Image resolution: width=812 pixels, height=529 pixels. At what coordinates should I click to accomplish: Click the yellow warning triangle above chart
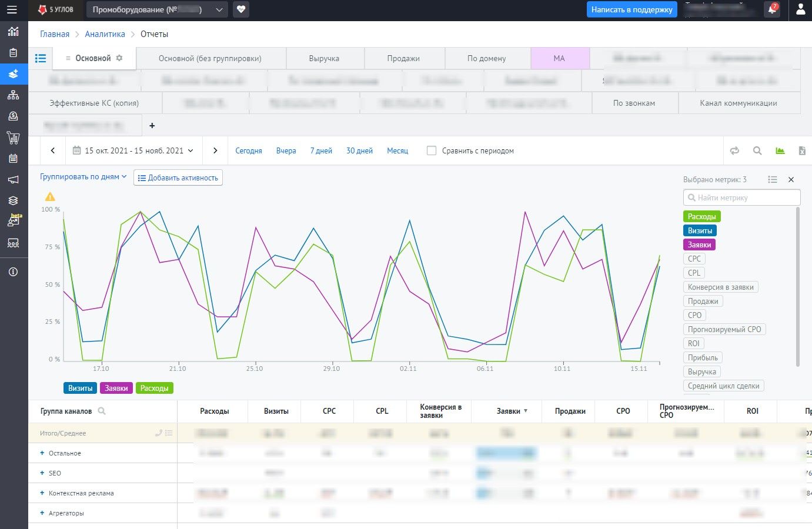coord(50,197)
